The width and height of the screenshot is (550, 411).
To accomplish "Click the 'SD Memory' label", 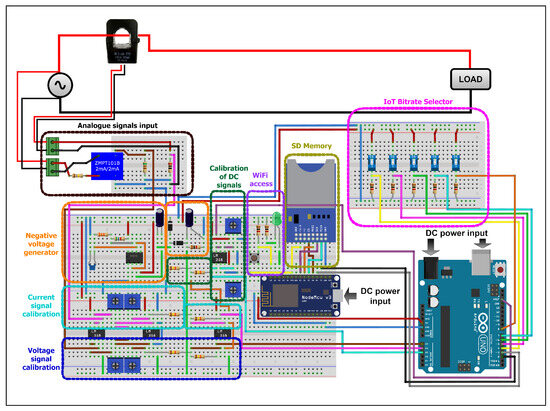I will click(x=311, y=146).
